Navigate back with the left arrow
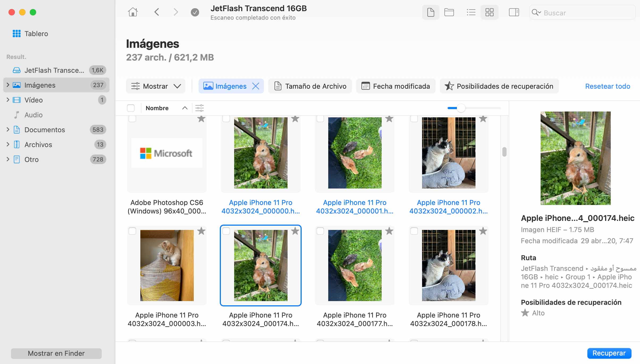 157,12
